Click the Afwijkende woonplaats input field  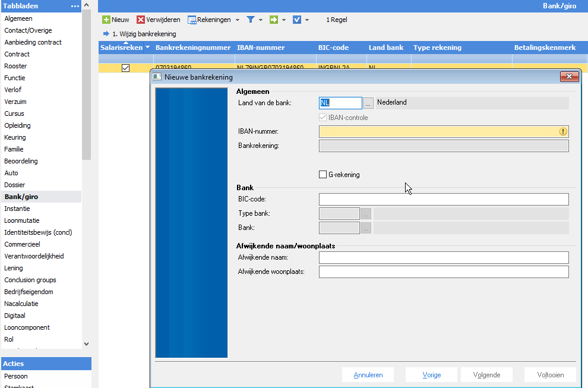tap(444, 272)
